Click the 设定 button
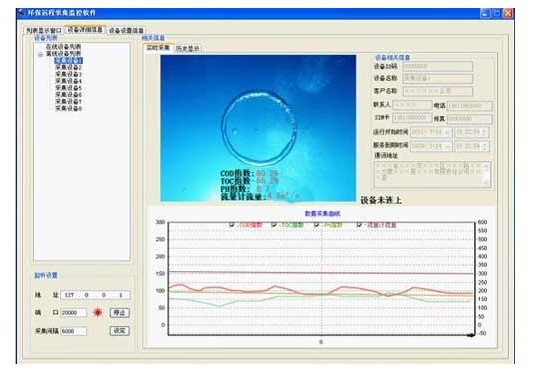548x373 pixels. point(120,331)
